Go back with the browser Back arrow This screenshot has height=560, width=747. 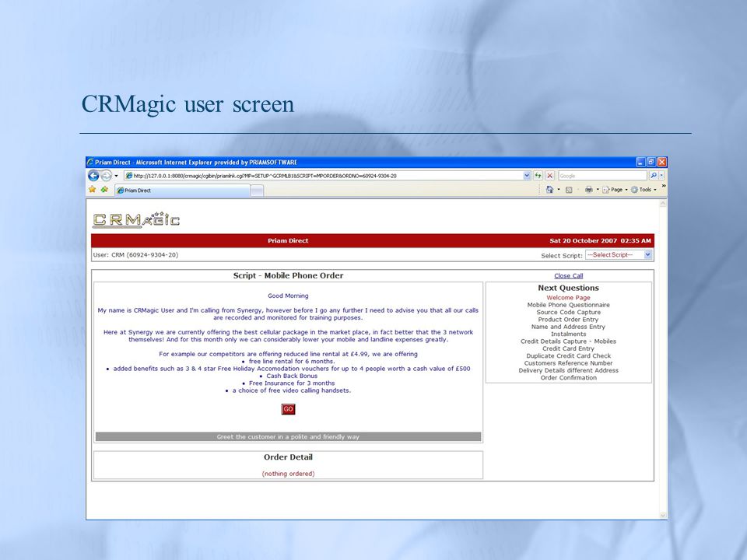coord(93,176)
